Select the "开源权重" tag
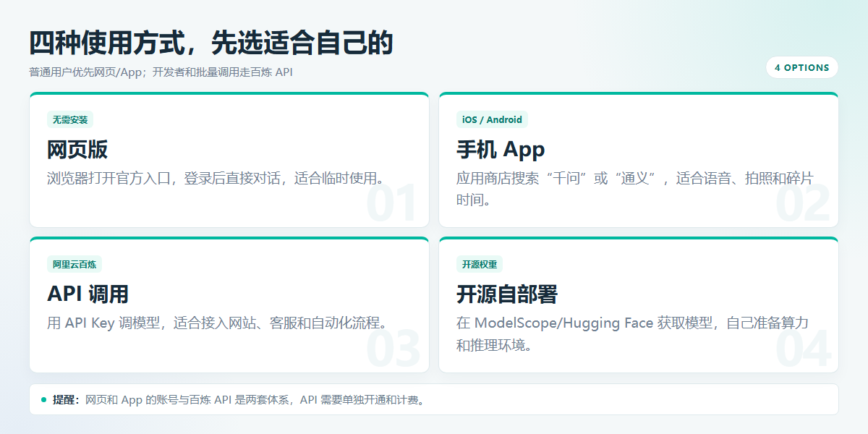868x434 pixels. [x=479, y=264]
